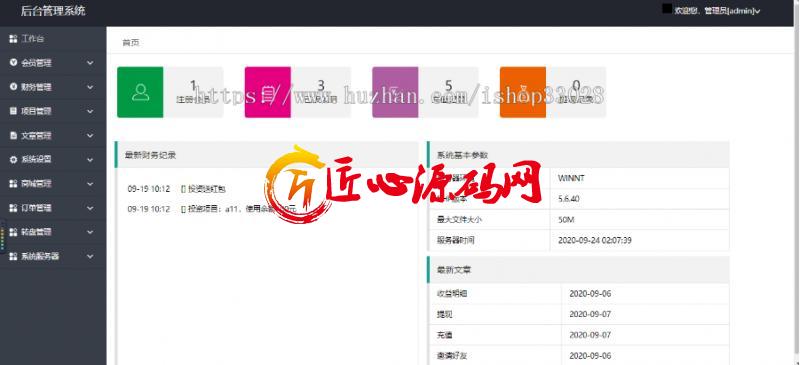Open the 收益明细 article link
The height and width of the screenshot is (365, 800).
pos(452,294)
